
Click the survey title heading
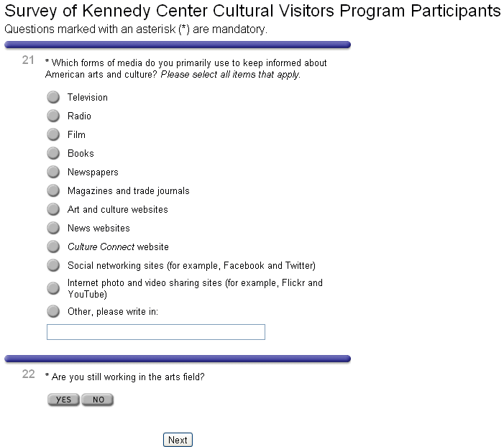tap(252, 11)
